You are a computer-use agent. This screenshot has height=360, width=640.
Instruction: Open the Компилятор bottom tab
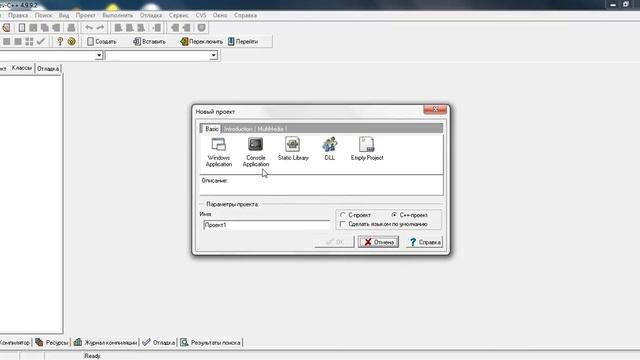tap(15, 342)
